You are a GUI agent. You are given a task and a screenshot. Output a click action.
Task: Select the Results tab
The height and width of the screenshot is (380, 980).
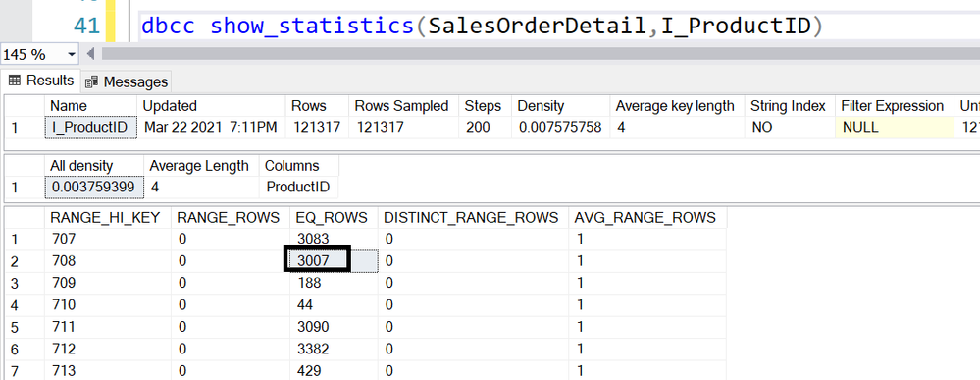click(41, 81)
